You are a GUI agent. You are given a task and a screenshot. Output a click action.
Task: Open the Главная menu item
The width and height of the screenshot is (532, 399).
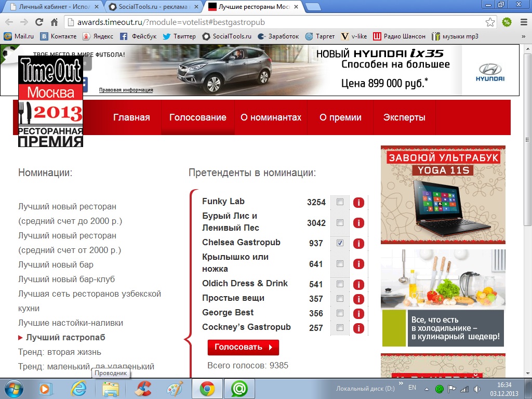coord(131,117)
